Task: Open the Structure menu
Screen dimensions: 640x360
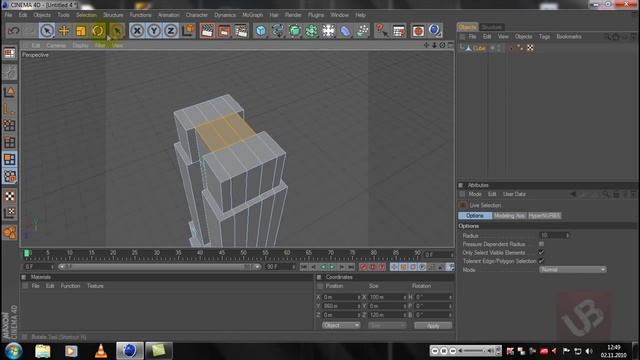Action: click(113, 15)
